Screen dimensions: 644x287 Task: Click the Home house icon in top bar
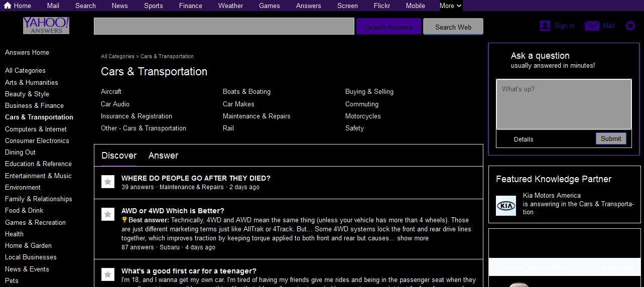[x=8, y=6]
